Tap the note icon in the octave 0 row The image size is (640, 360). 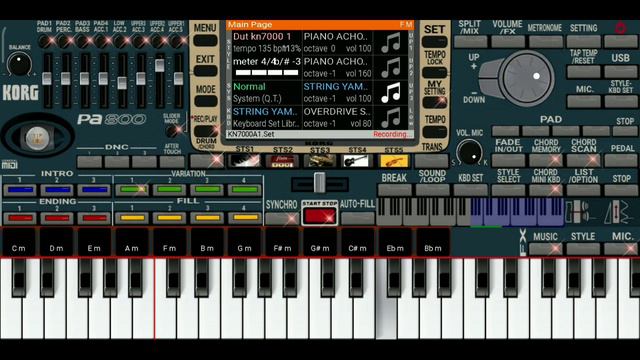click(391, 42)
